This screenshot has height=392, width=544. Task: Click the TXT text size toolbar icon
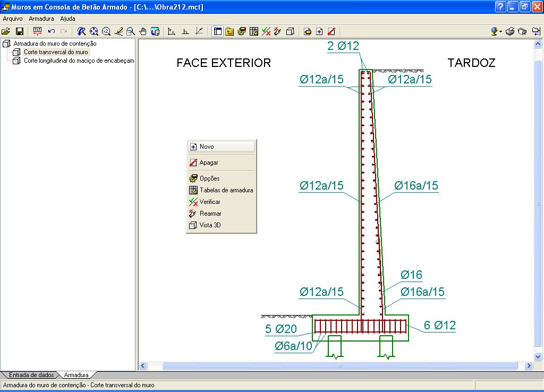click(x=37, y=31)
